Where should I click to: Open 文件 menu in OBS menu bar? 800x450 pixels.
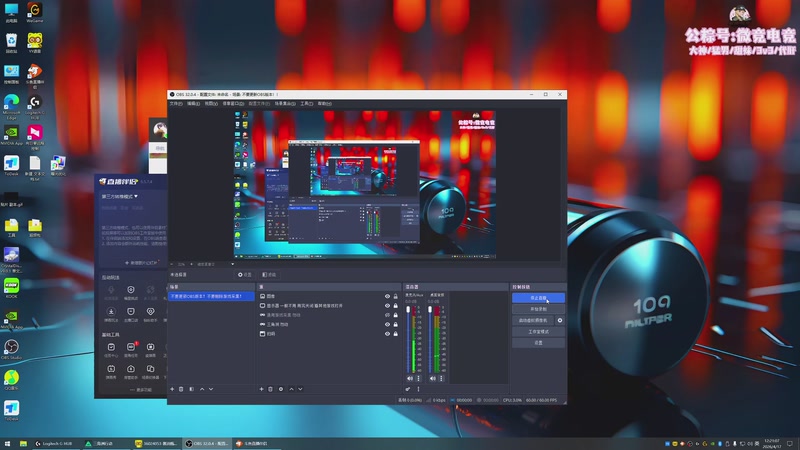[176, 104]
